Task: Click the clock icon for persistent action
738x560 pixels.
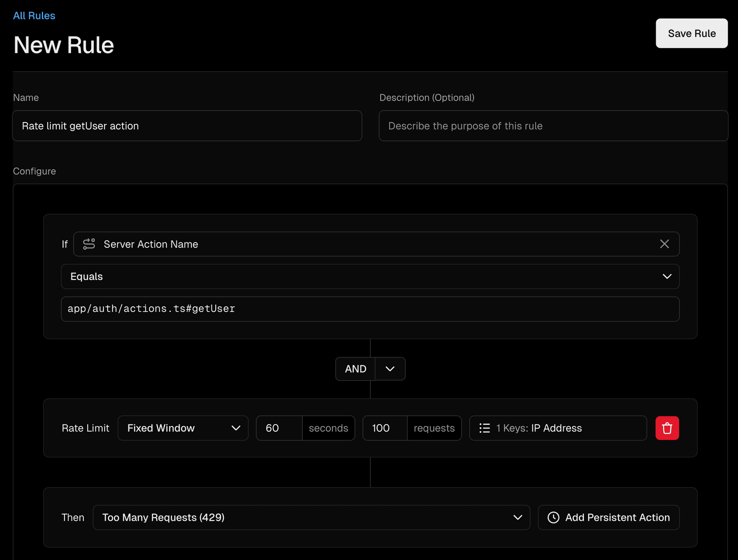Action: (553, 517)
